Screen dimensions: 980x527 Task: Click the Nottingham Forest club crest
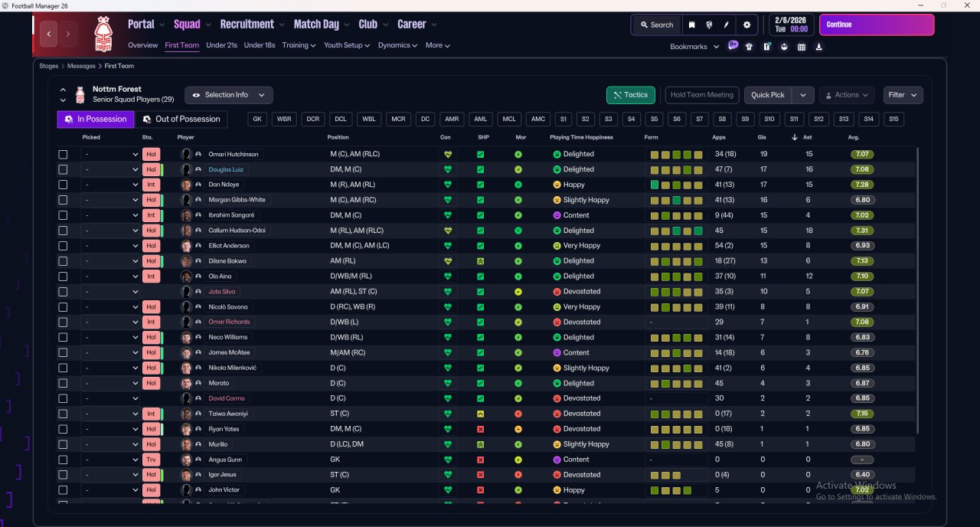[x=103, y=33]
